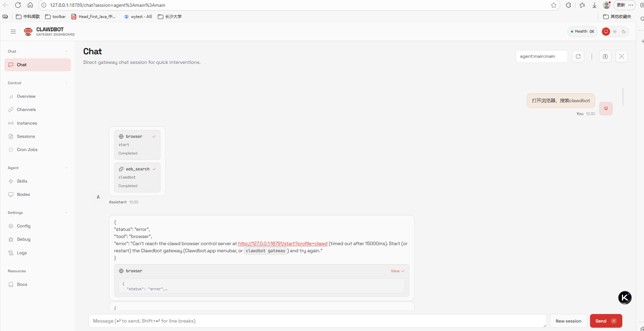Open the Instances page
Viewport: 644px width, 331px height.
coord(38,123)
